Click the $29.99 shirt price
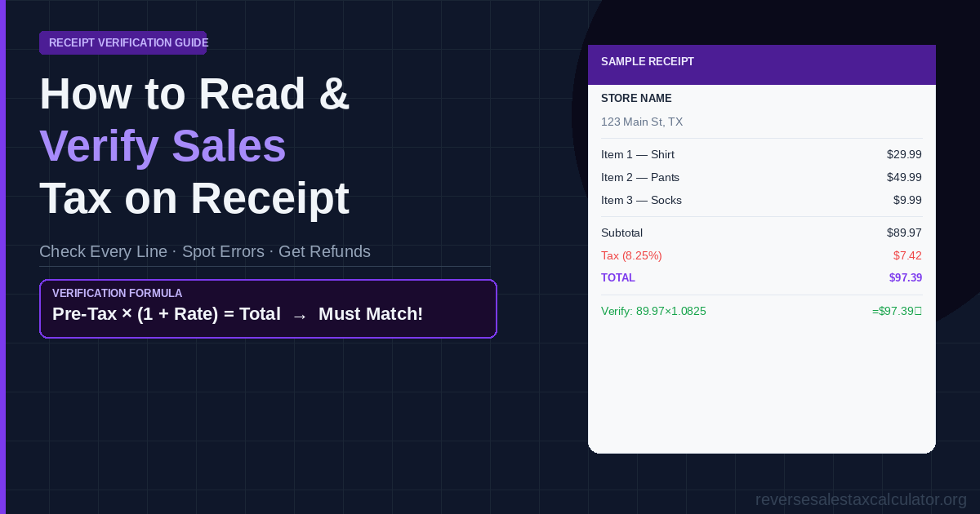This screenshot has width=980, height=514. 904,154
